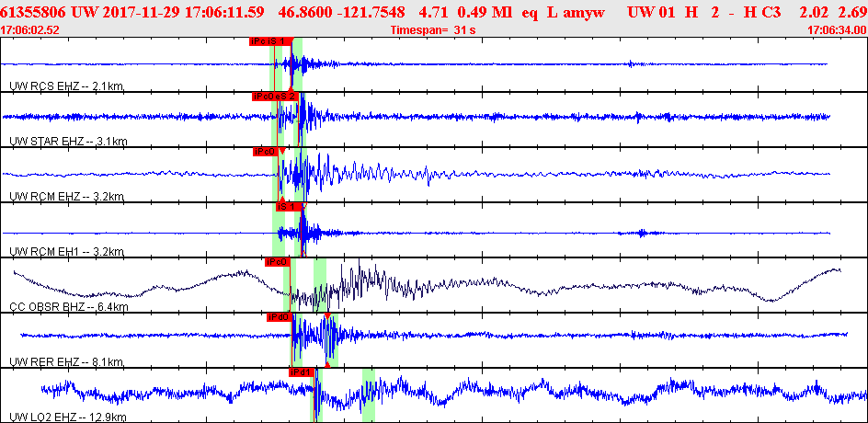The image size is (868, 423).
Task: Click the UW RER EHZ -- 8.1km label
Action: [x=67, y=362]
